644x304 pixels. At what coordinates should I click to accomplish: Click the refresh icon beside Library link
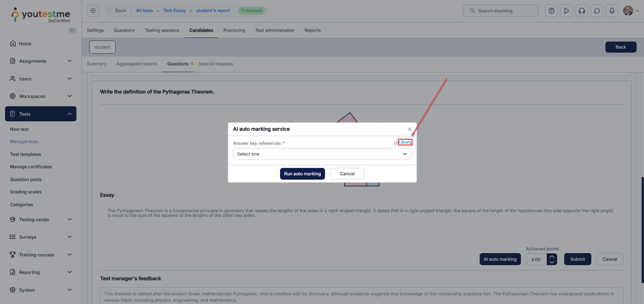(x=396, y=143)
